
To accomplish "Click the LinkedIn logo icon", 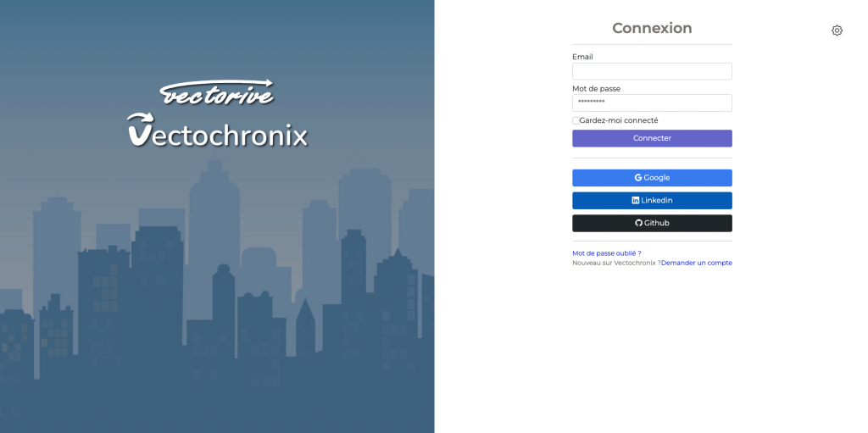I will [x=636, y=201].
